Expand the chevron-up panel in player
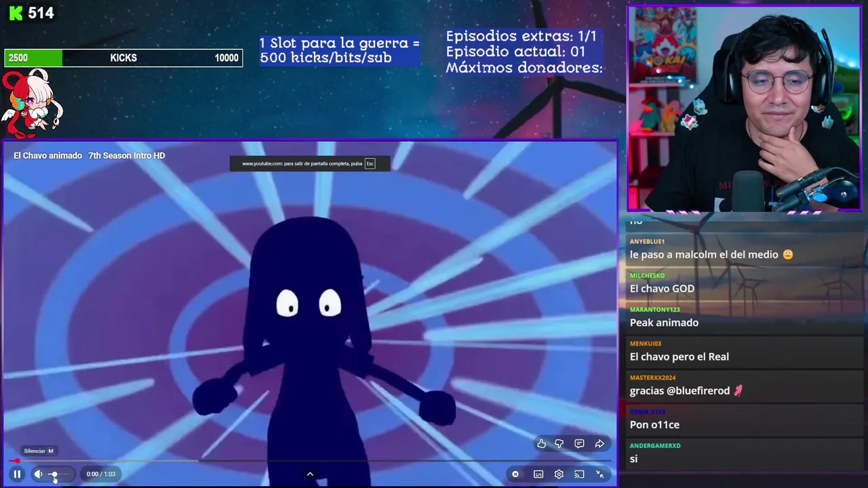Viewport: 868px width, 488px height. pyautogui.click(x=310, y=474)
